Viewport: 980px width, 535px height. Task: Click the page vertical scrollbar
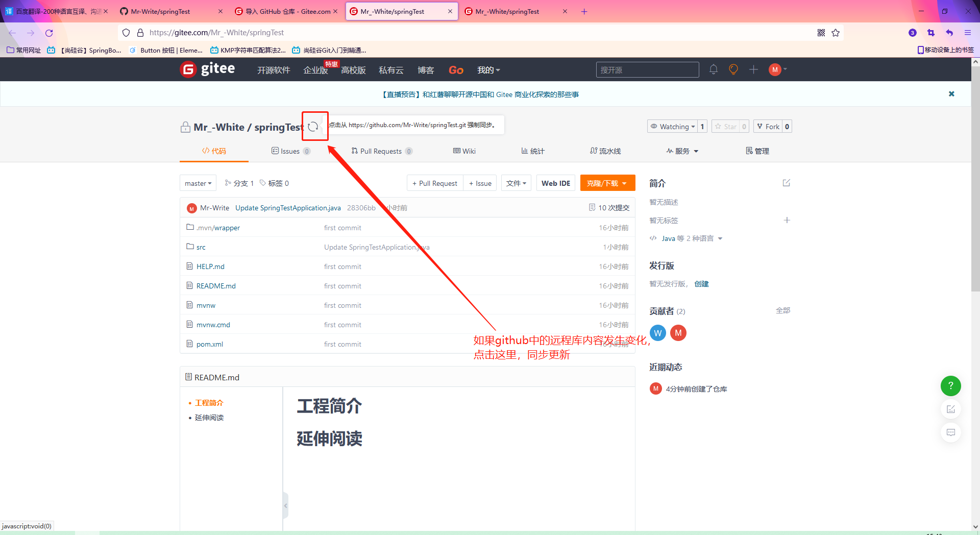[x=975, y=179]
